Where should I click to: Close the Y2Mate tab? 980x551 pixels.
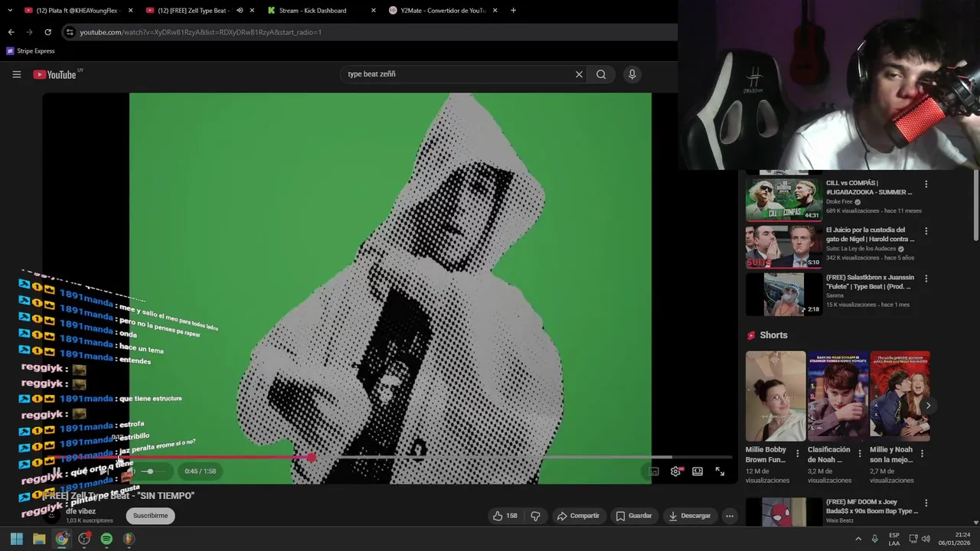point(495,11)
